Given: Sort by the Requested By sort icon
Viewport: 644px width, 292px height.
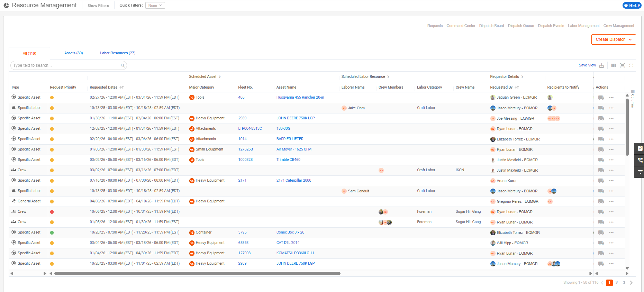Looking at the screenshot, I should point(517,88).
